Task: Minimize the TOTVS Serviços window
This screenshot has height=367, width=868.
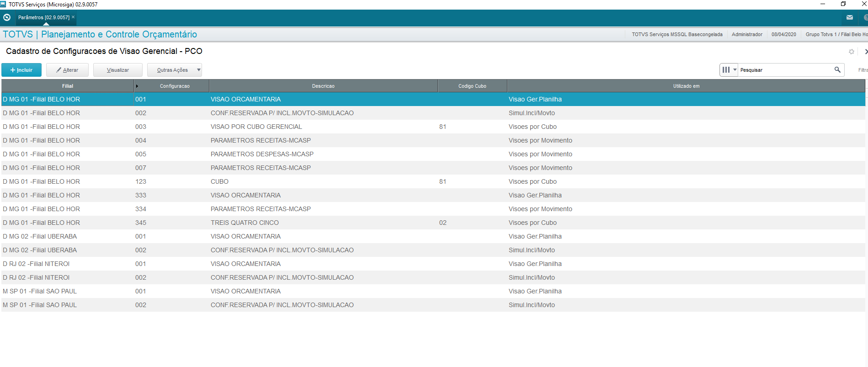Action: pyautogui.click(x=823, y=4)
